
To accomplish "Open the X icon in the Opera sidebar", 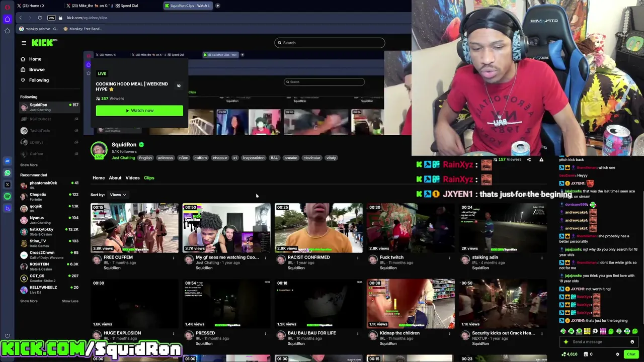I will tap(7, 185).
